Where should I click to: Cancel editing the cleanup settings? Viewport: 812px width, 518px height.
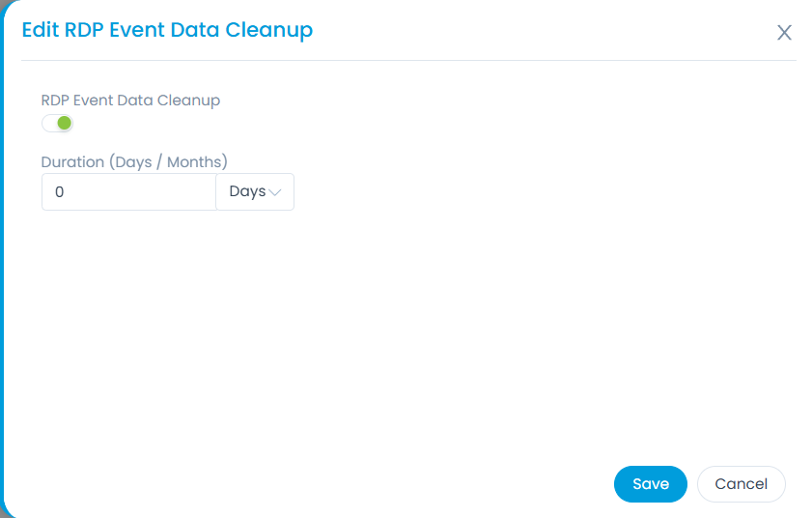coord(741,484)
